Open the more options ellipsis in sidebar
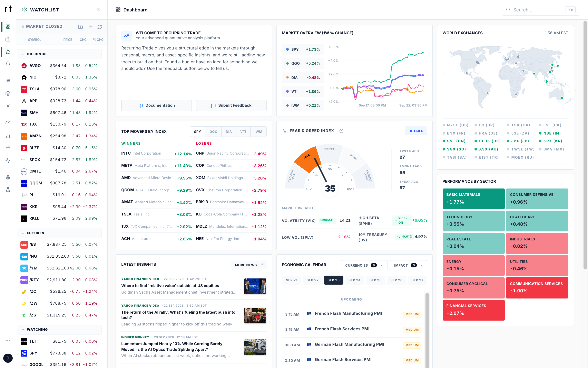 point(8,341)
